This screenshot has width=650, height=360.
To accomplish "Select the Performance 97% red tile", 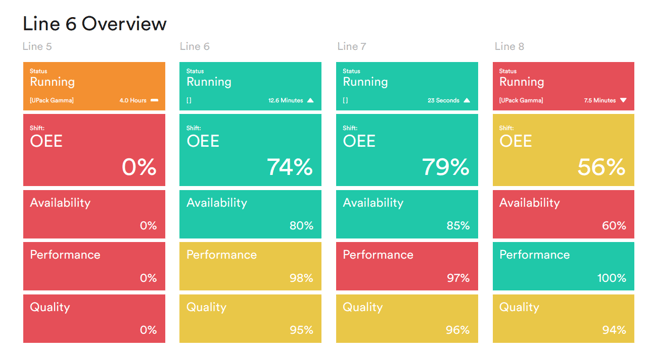I will [x=407, y=266].
